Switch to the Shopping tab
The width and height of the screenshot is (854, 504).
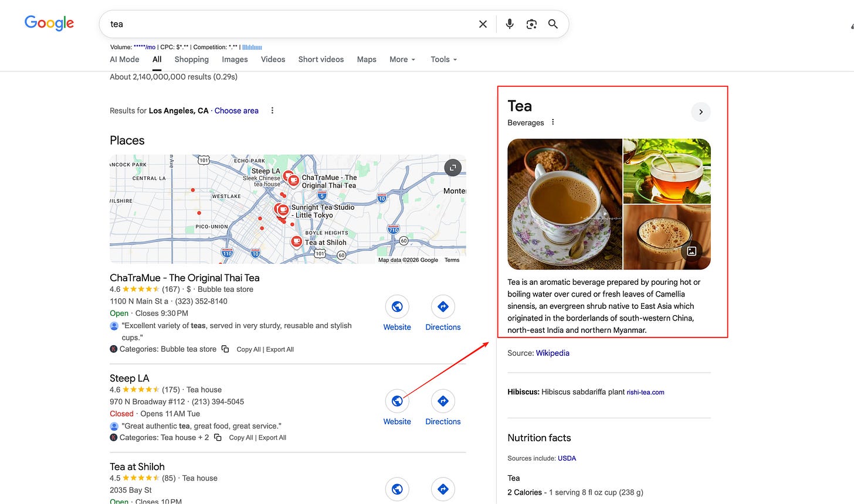click(x=192, y=59)
